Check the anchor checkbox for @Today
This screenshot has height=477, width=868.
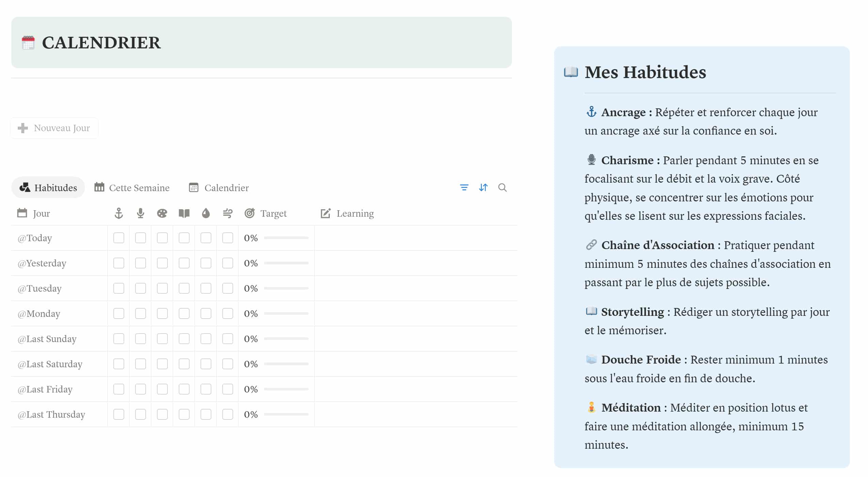[118, 238]
